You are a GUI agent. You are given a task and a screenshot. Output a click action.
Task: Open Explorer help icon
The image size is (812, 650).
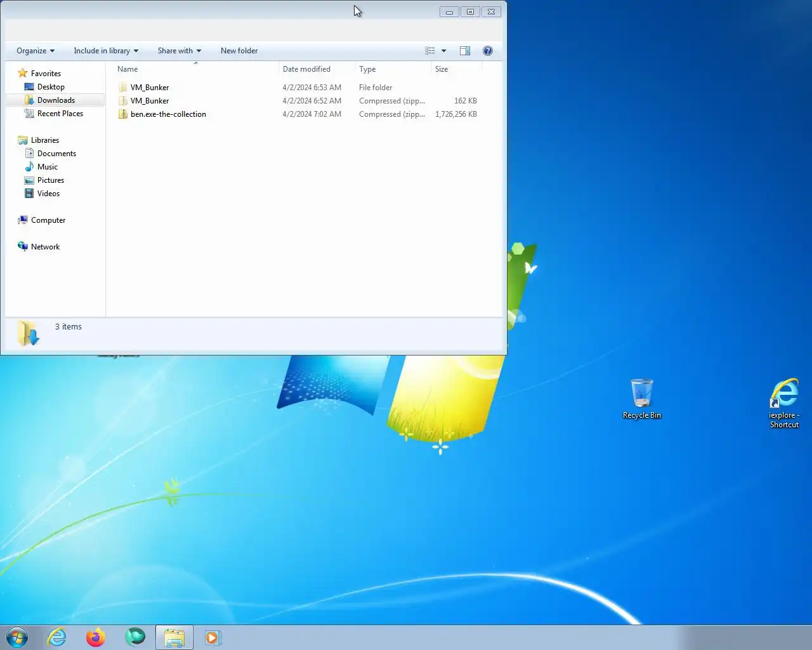tap(487, 51)
